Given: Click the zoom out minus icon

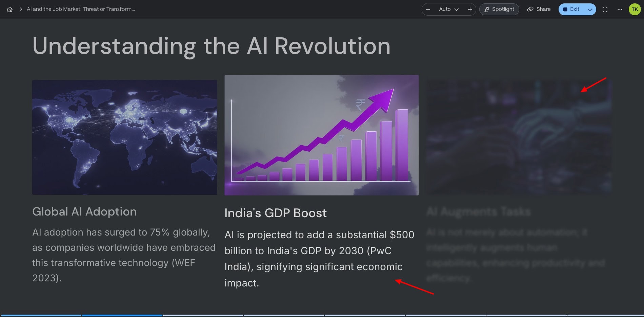Looking at the screenshot, I should pyautogui.click(x=428, y=10).
